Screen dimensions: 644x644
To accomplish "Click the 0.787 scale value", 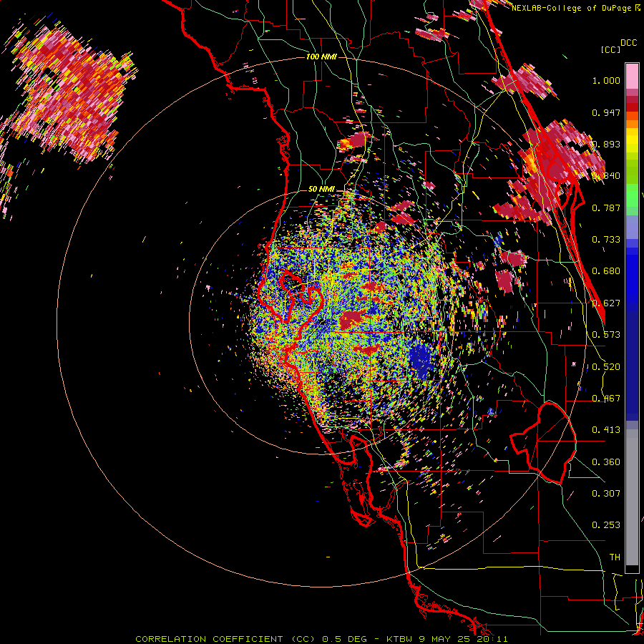I will (606, 208).
